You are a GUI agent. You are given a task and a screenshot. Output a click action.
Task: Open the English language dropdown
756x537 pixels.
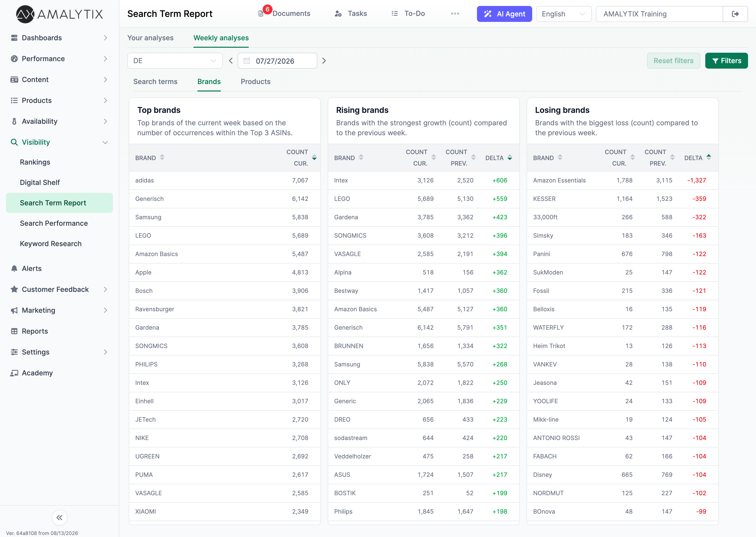[564, 14]
